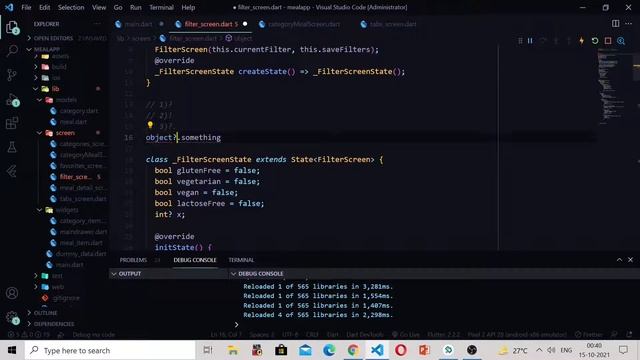
Task: Open the View menu
Action: [x=99, y=7]
